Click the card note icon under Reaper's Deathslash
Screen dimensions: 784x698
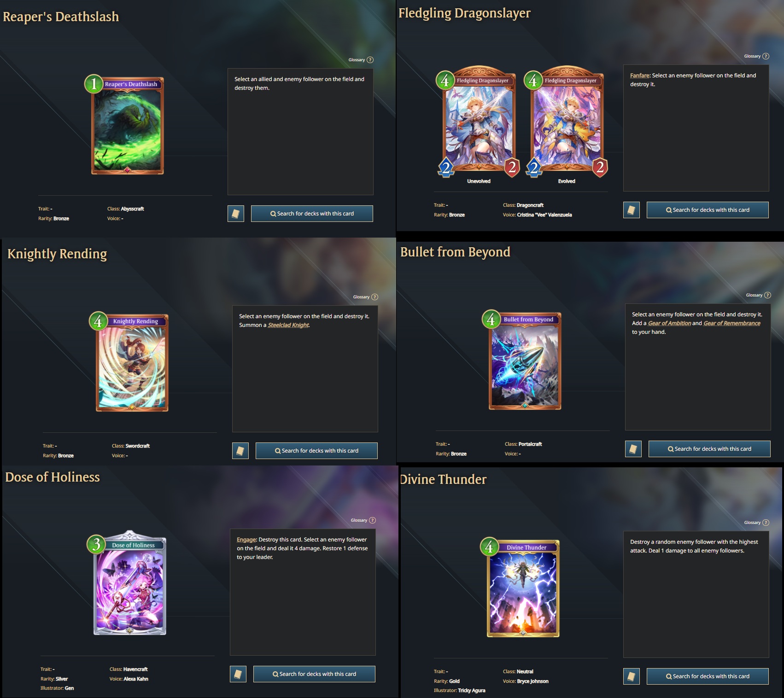coord(236,214)
